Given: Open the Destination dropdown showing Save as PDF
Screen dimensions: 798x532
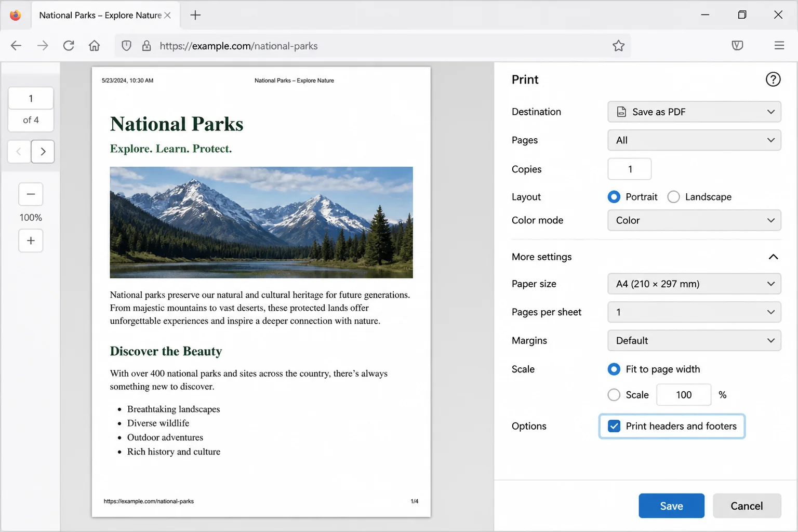Looking at the screenshot, I should pos(694,112).
